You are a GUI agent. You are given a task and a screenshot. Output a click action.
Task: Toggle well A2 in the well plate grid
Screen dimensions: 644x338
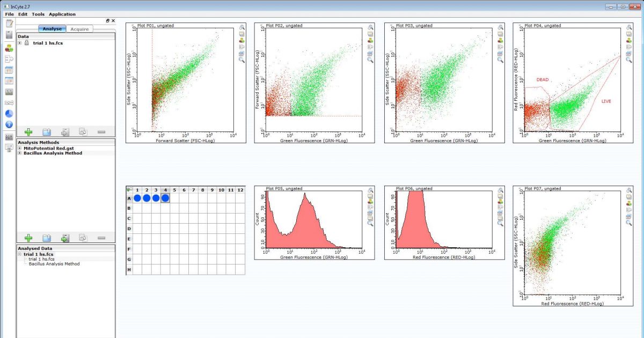pyautogui.click(x=146, y=198)
